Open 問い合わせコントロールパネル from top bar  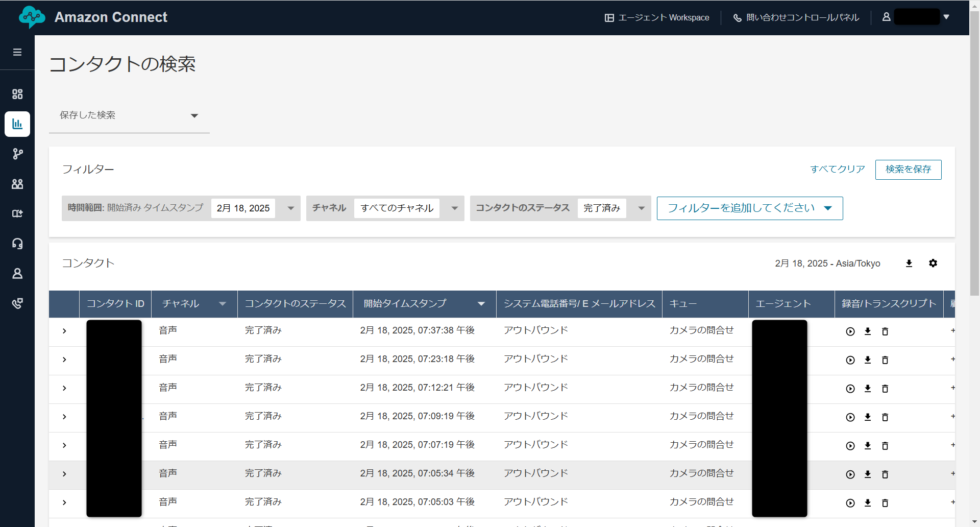[x=796, y=18]
